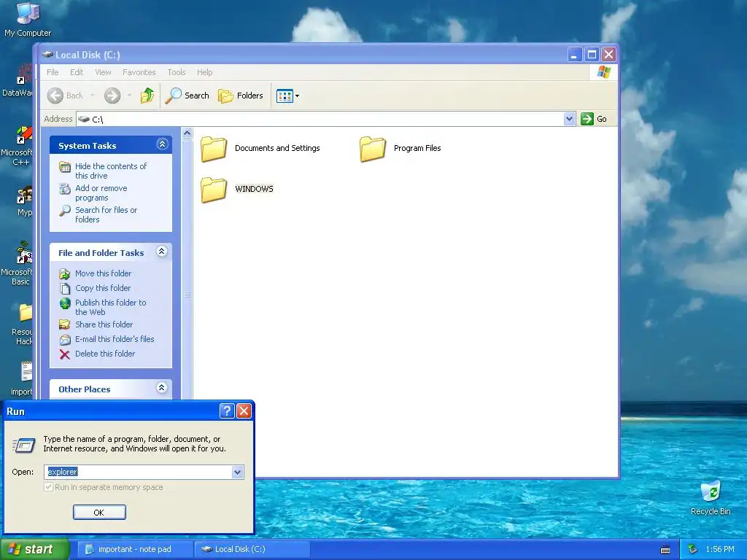Click E-mail this folder's files link

115,339
